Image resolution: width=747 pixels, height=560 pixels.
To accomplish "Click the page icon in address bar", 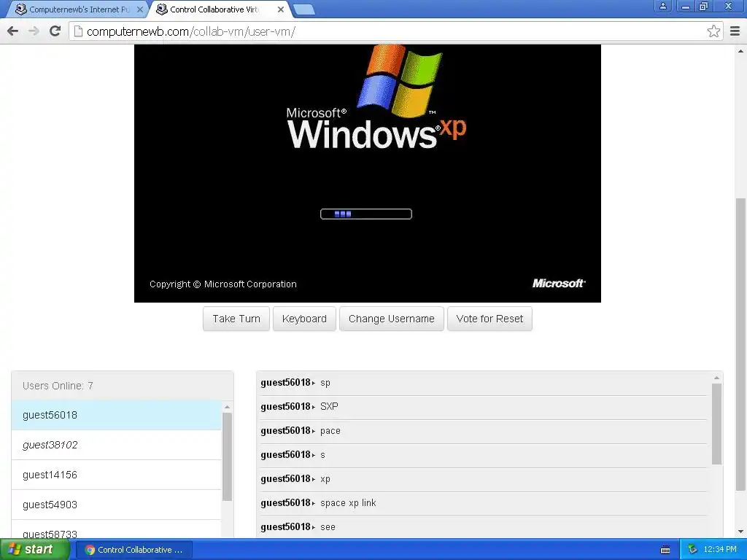I will pyautogui.click(x=78, y=31).
